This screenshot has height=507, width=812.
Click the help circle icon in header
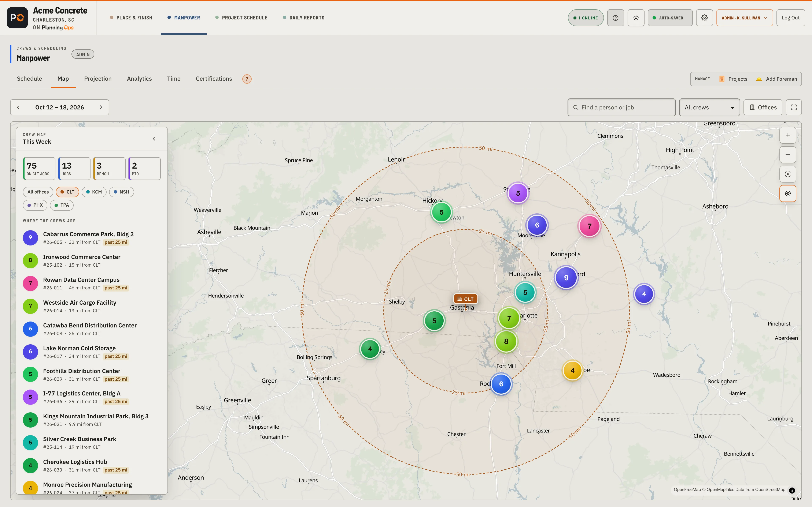615,18
